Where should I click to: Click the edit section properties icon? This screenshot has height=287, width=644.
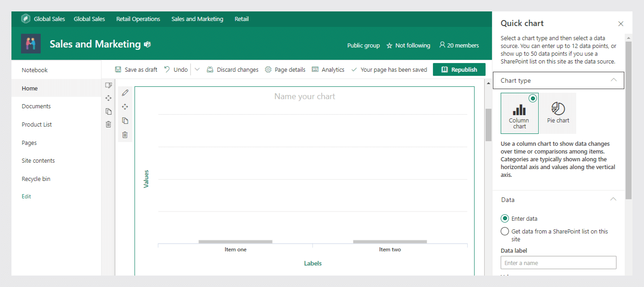108,85
